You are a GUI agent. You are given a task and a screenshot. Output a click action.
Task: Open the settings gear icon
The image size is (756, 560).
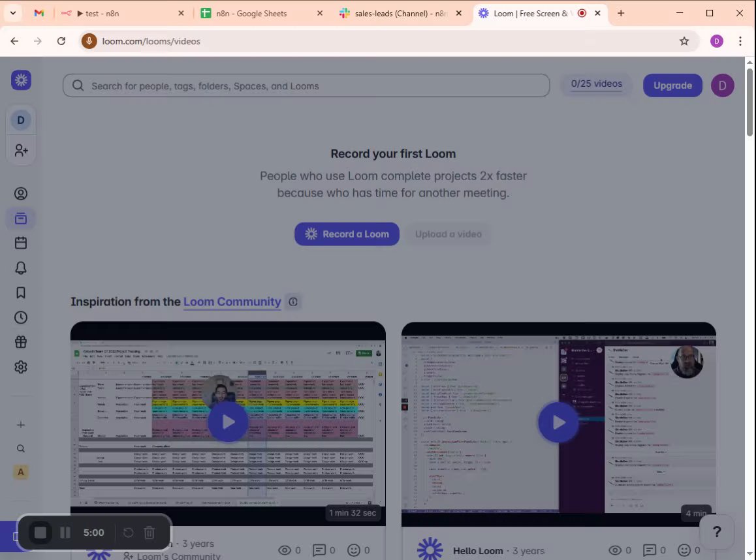(21, 367)
